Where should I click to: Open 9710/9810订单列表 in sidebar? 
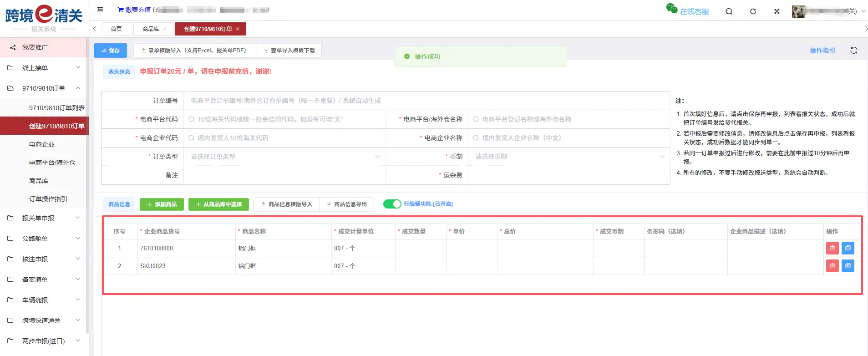point(56,108)
